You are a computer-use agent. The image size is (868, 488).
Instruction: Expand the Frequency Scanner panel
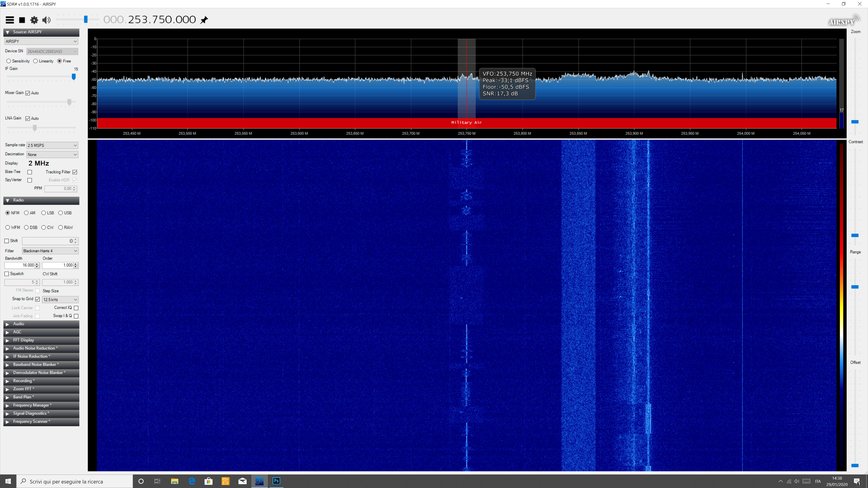[x=41, y=422]
